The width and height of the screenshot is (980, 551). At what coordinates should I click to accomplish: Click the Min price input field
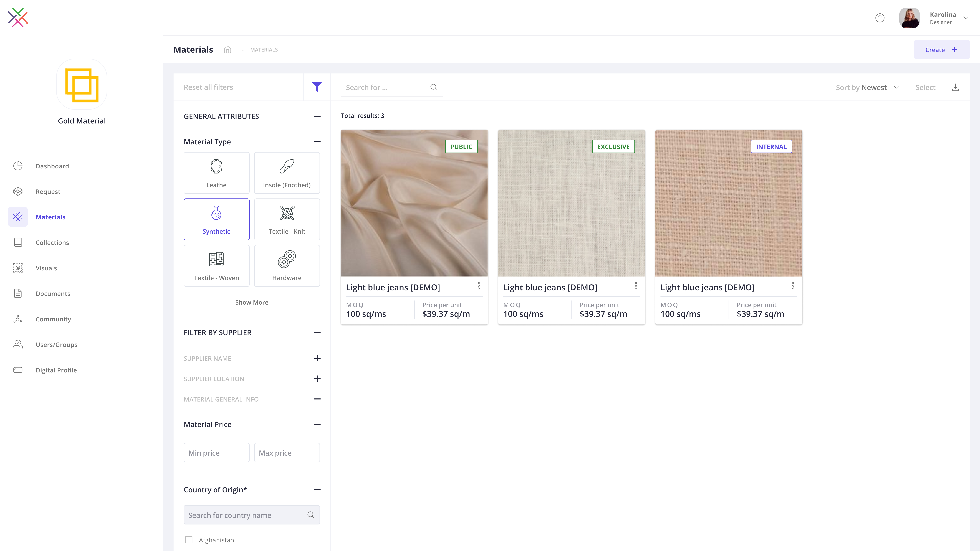pyautogui.click(x=216, y=453)
